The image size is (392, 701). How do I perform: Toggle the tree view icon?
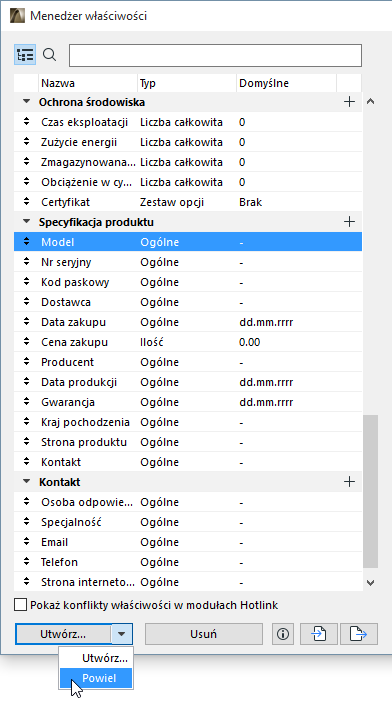25,55
